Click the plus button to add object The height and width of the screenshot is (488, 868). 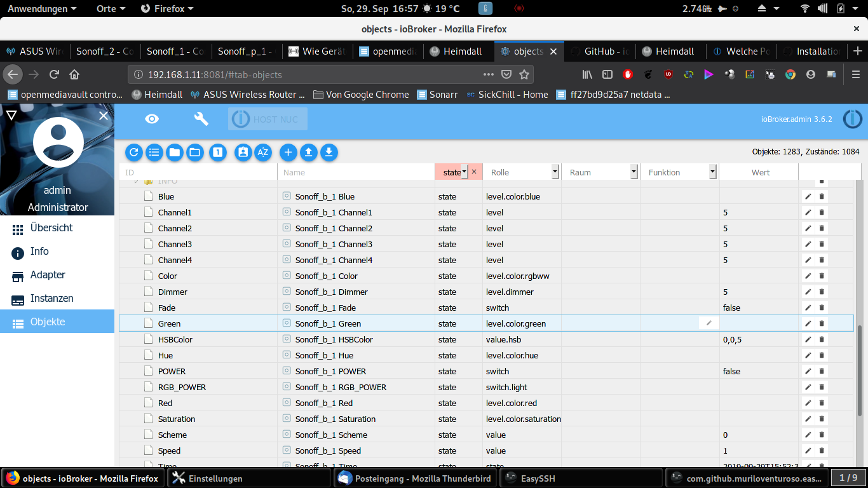click(x=288, y=152)
